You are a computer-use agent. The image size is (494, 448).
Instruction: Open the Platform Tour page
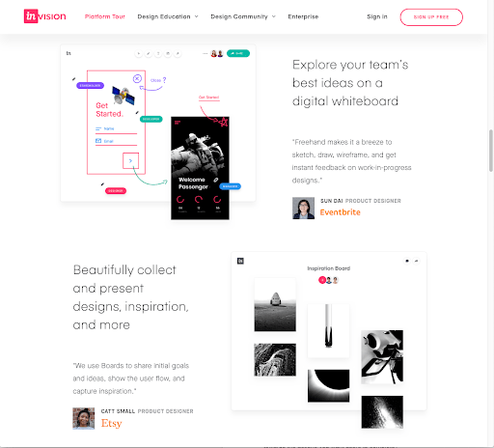point(105,16)
